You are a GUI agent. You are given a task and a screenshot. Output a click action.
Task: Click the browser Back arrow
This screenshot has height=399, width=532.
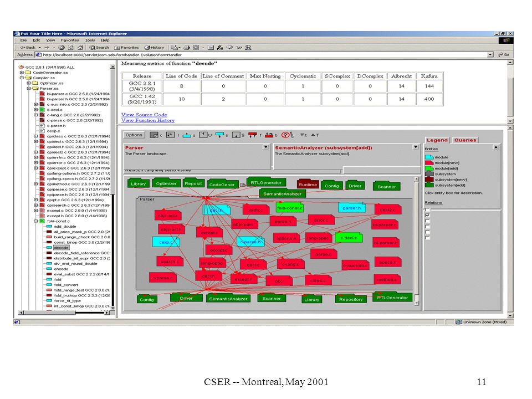23,48
